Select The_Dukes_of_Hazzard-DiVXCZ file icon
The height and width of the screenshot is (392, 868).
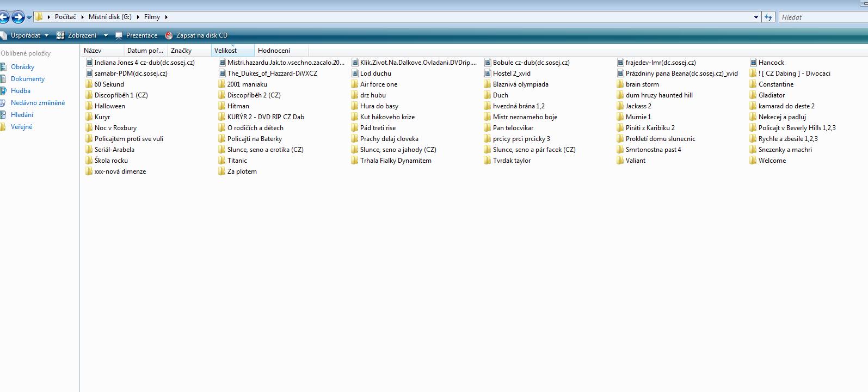[222, 73]
